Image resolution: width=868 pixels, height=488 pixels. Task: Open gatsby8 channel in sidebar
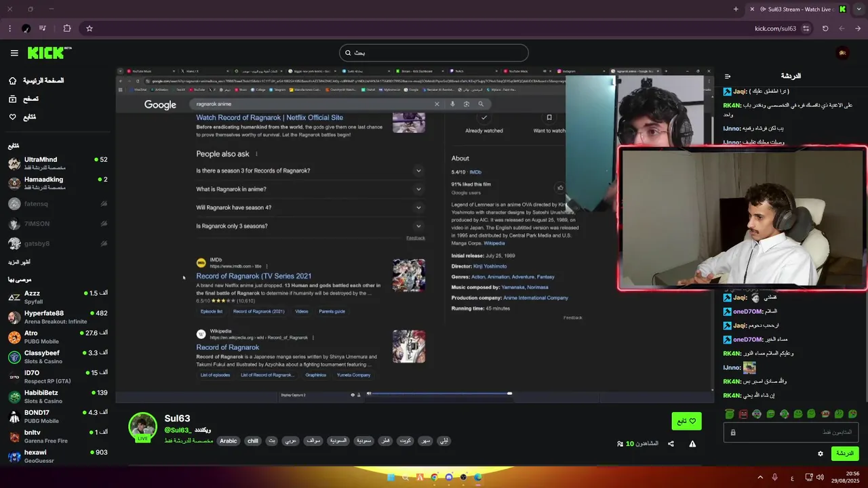(58, 243)
